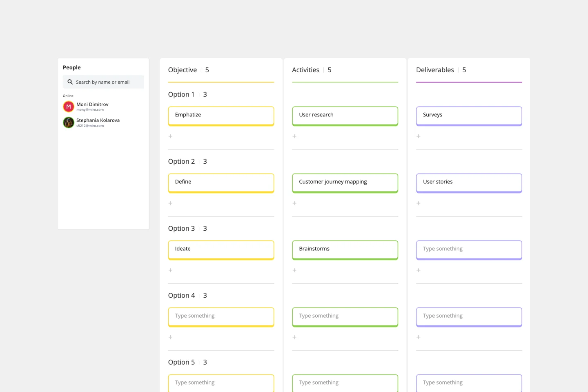Viewport: 588px width, 392px height.
Task: Open the Brainstorms card
Action: pos(345,250)
